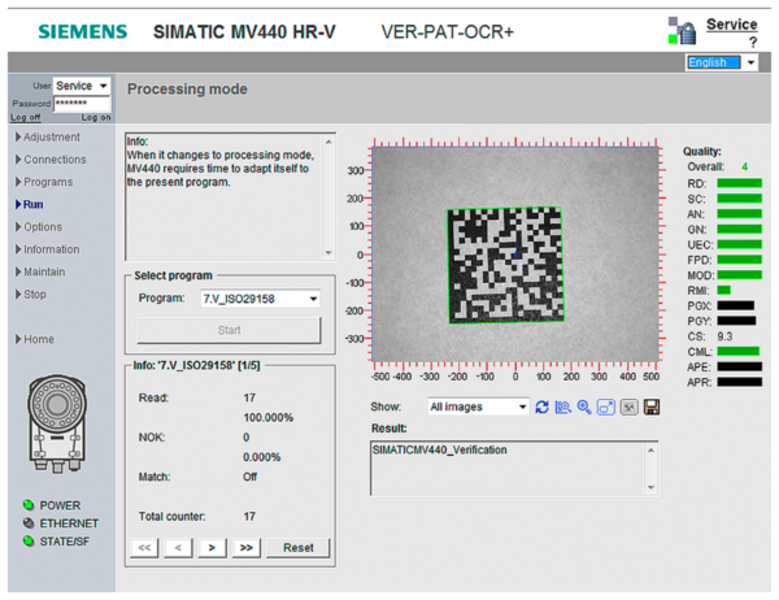Click the grayed-out shrink view icon

[629, 407]
